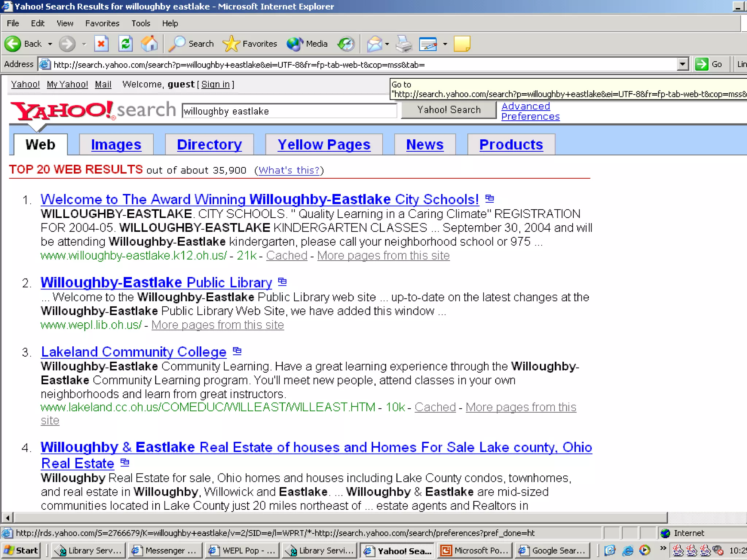This screenshot has height=560, width=747.
Task: Expand the Back button history dropdown
Action: pyautogui.click(x=50, y=44)
